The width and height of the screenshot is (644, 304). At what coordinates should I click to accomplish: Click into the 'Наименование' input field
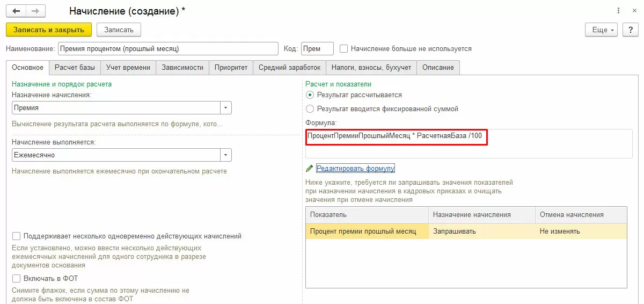pyautogui.click(x=167, y=49)
